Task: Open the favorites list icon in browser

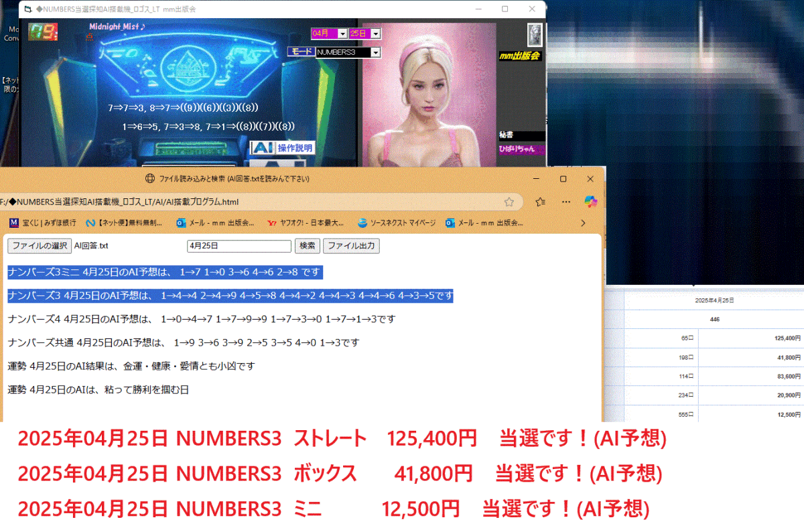Action: [541, 202]
